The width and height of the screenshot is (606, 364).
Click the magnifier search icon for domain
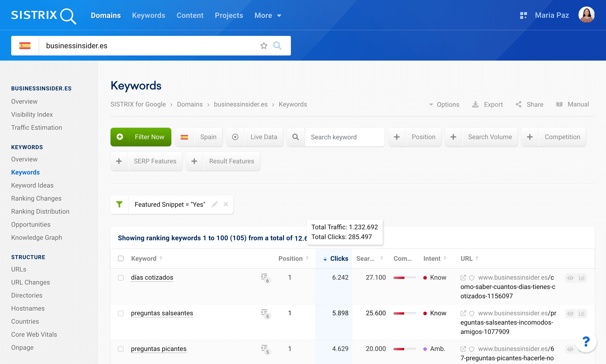[277, 46]
